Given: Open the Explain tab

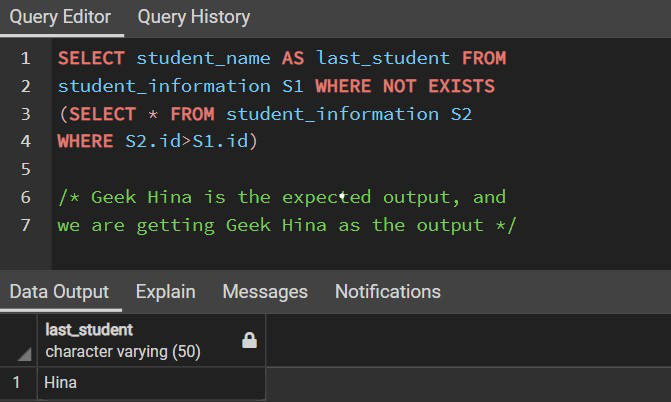Looking at the screenshot, I should [x=165, y=291].
